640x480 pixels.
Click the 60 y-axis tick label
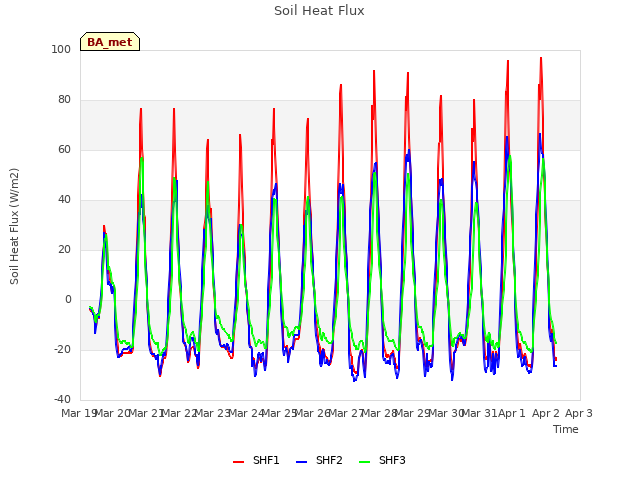point(64,149)
